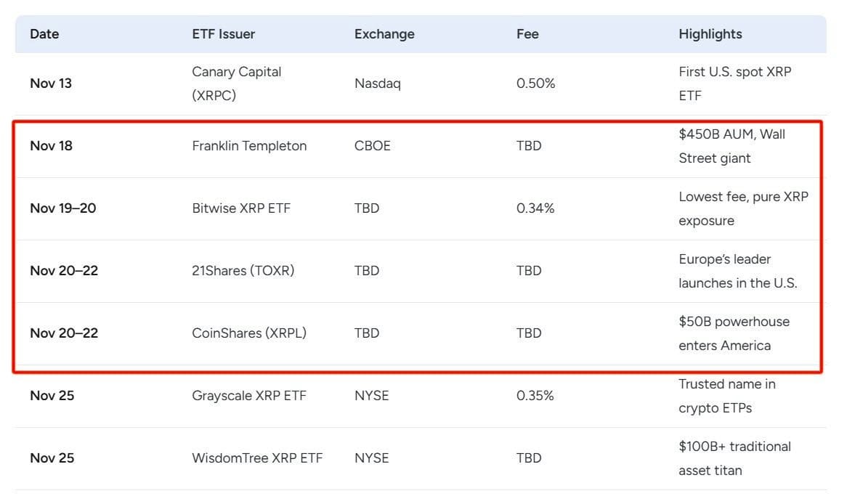
Task: Select the CBOE exchange cell
Action: pyautogui.click(x=372, y=146)
